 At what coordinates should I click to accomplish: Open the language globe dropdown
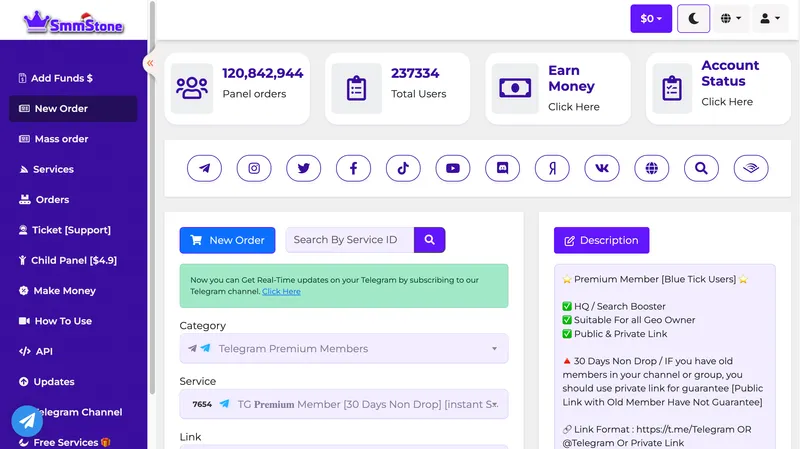731,19
